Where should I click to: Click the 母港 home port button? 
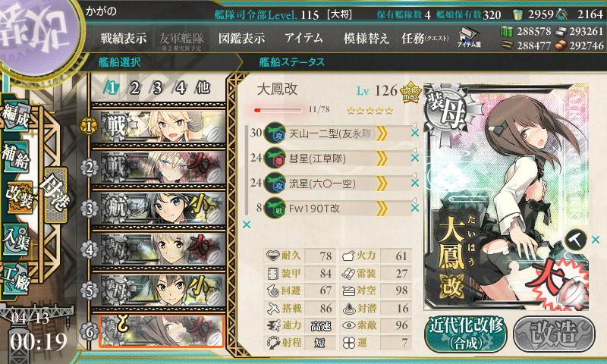point(56,196)
